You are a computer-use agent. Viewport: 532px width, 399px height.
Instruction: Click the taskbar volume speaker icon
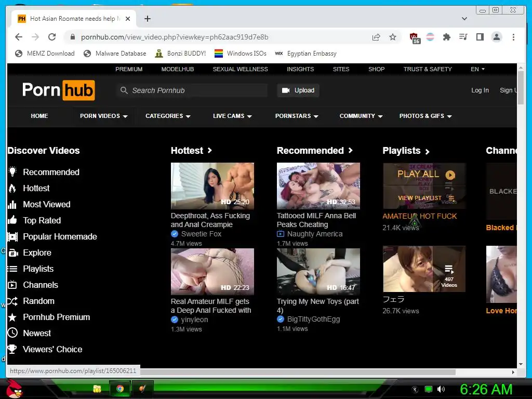(441, 389)
